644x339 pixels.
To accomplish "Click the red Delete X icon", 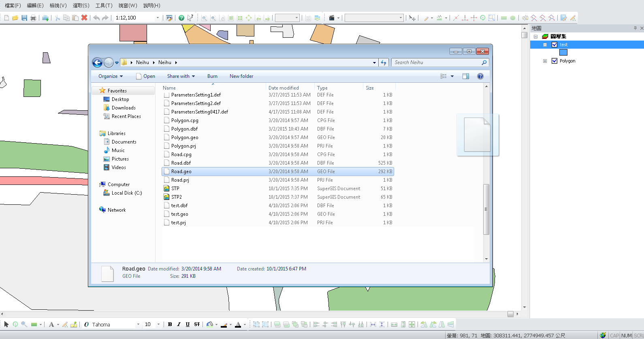I will tap(84, 18).
